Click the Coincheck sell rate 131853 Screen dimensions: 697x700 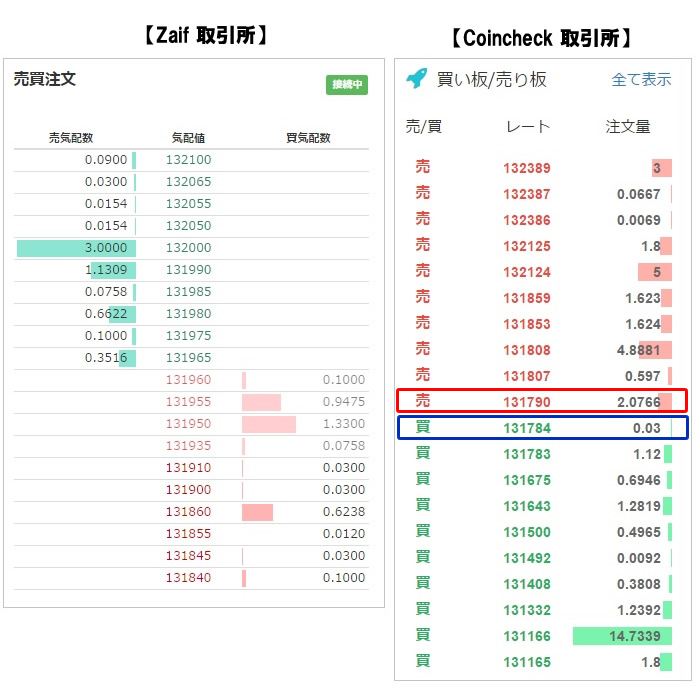[x=527, y=324]
